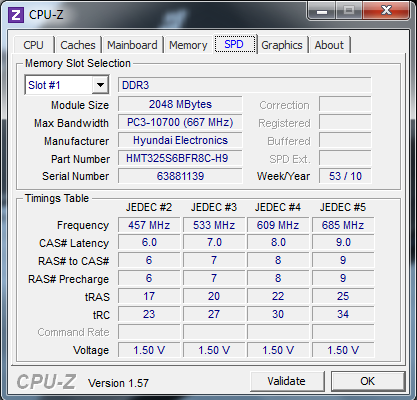The height and width of the screenshot is (400, 417).
Task: Click the tRC value 30
Action: [x=278, y=314]
